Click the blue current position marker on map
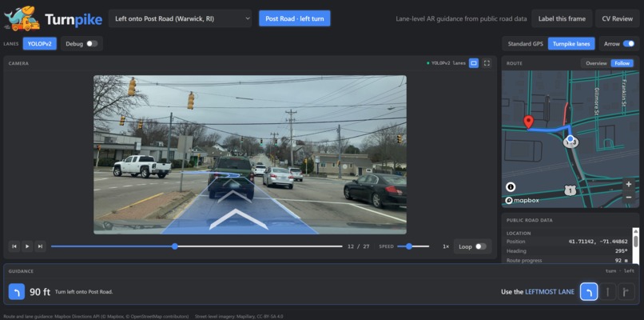The width and height of the screenshot is (644, 320). (570, 138)
